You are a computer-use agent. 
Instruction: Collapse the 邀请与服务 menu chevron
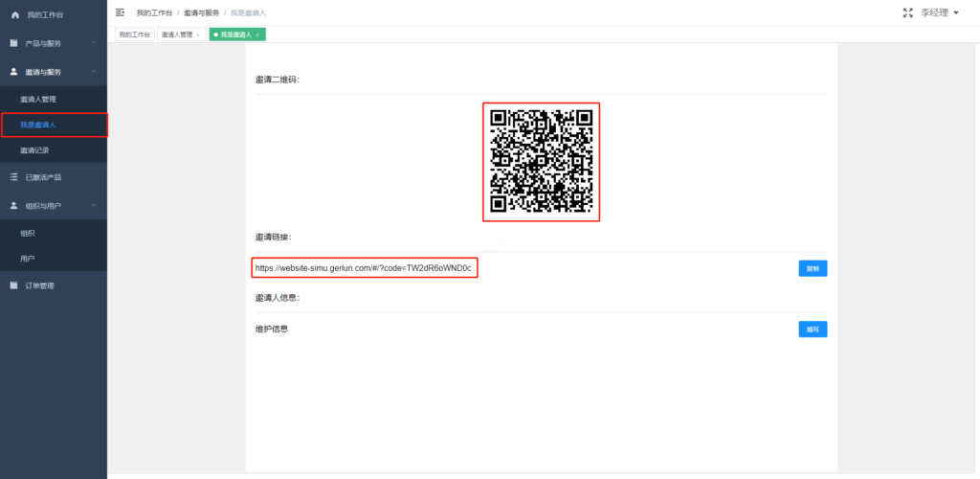pyautogui.click(x=94, y=72)
